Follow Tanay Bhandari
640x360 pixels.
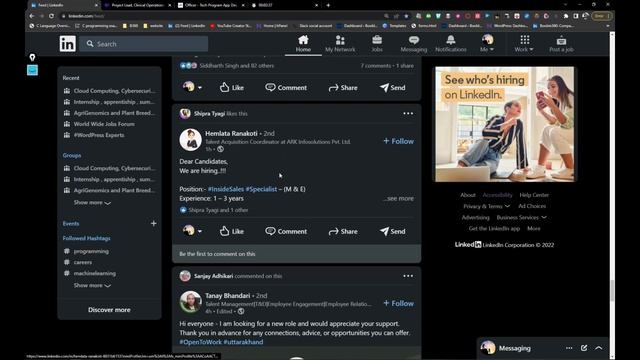coord(398,303)
